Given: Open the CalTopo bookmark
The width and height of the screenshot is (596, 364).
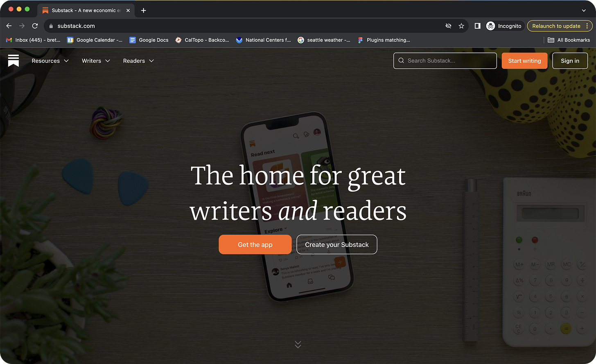Looking at the screenshot, I should 202,40.
